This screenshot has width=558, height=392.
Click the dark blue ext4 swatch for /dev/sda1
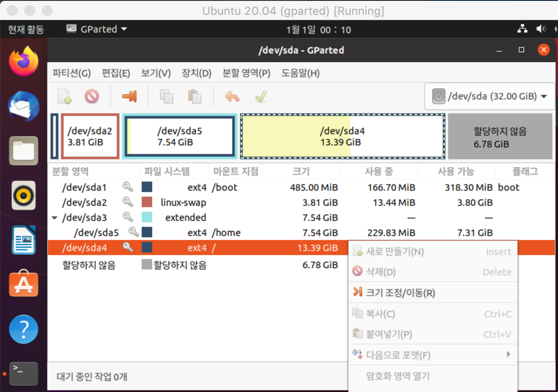(147, 187)
